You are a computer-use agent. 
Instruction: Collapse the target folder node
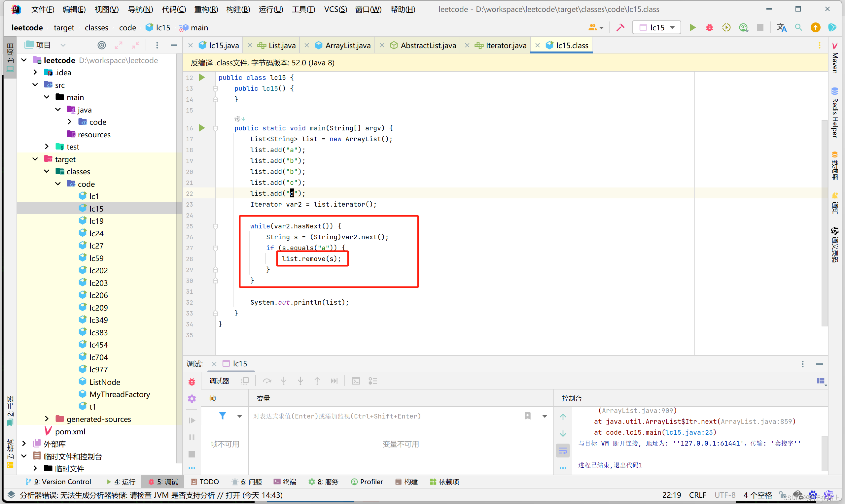[35, 159]
